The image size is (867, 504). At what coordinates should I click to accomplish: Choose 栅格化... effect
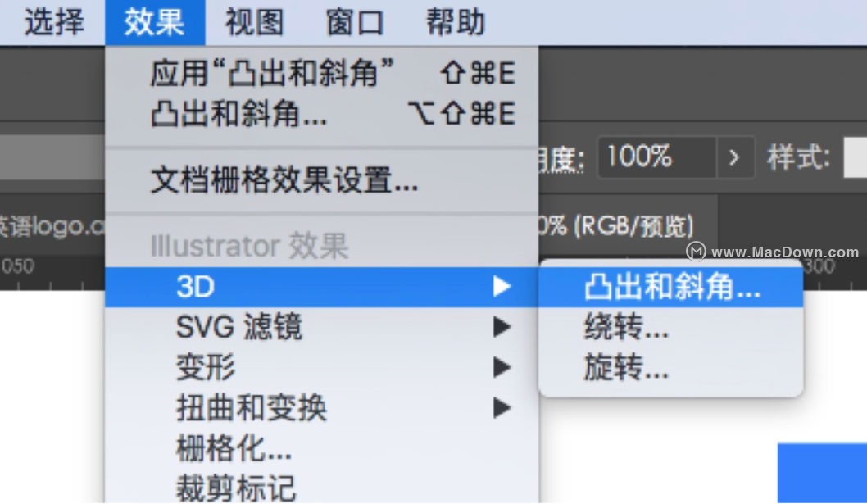(322, 448)
